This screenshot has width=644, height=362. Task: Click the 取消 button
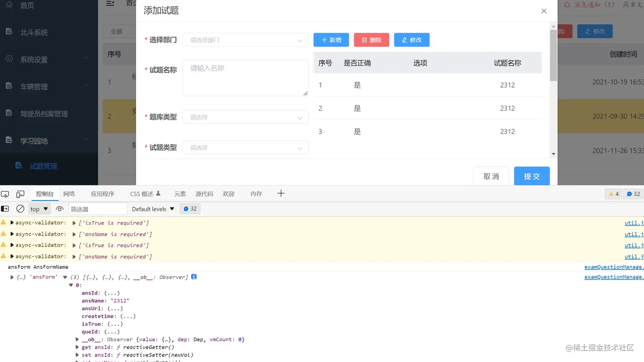[491, 176]
